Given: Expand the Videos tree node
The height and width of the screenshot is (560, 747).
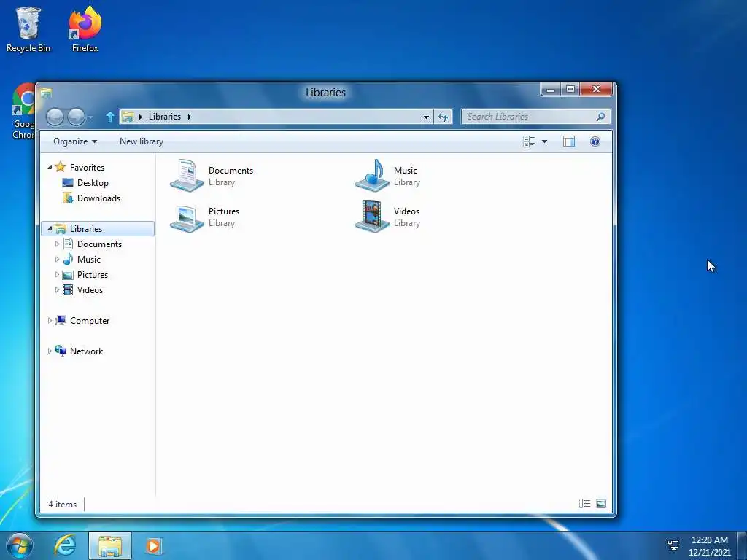Looking at the screenshot, I should point(57,290).
